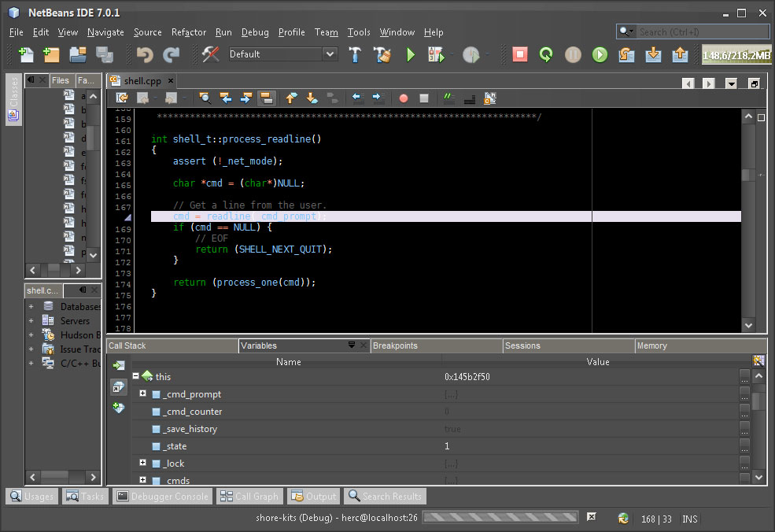
Task: Open the Profile menu
Action: (x=292, y=32)
